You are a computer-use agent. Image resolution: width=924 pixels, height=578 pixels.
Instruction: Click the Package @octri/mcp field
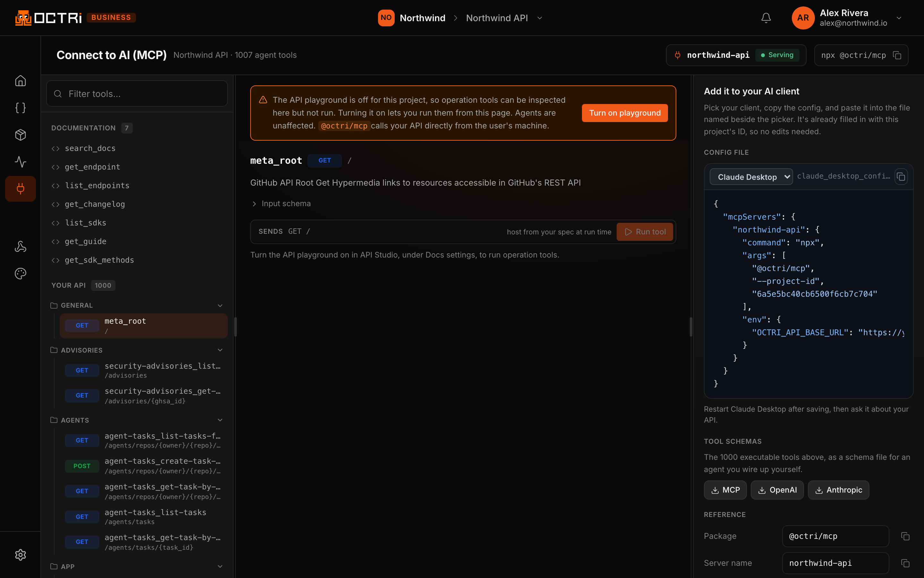tap(835, 536)
